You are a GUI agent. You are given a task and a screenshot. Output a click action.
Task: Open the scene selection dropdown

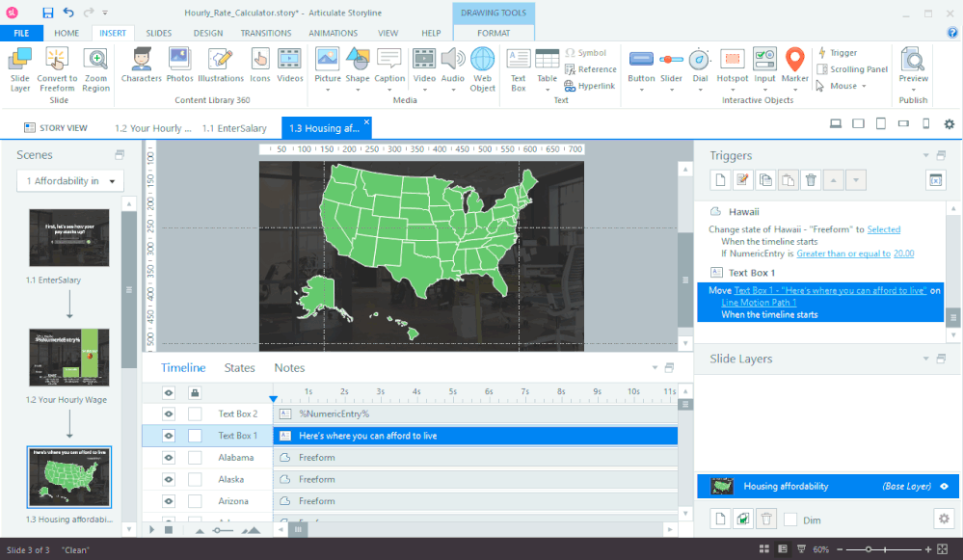pyautogui.click(x=70, y=181)
